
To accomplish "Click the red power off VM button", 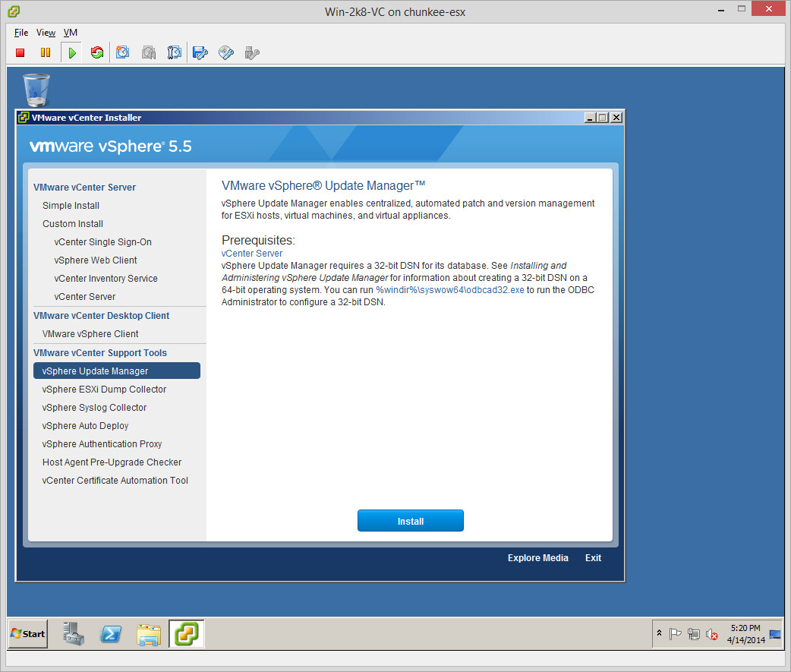I will (20, 52).
